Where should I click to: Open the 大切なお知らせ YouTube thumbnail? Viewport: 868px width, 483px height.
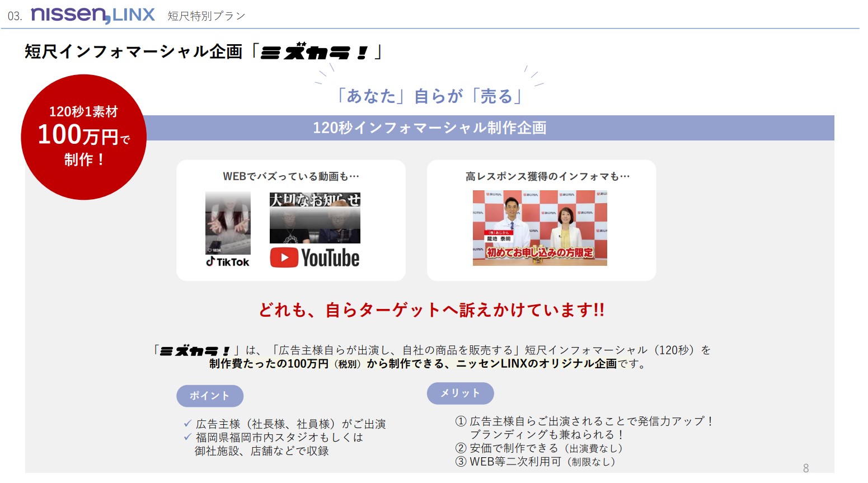pos(315,218)
